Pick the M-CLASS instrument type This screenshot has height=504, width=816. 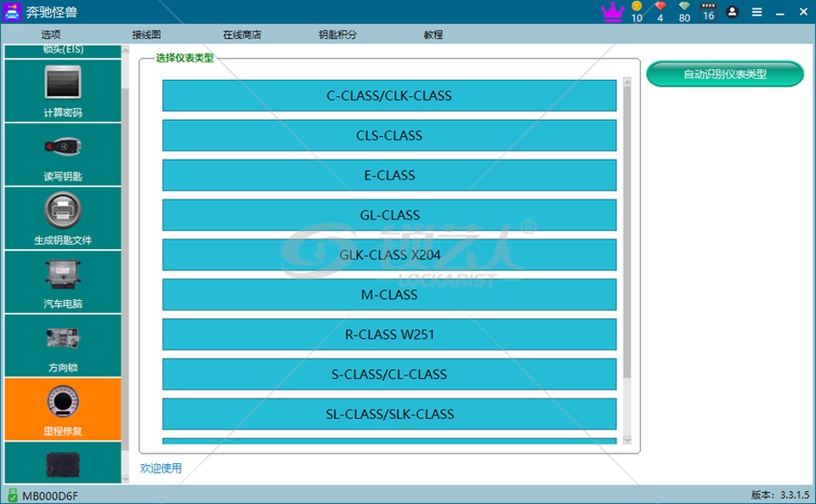pyautogui.click(x=389, y=294)
